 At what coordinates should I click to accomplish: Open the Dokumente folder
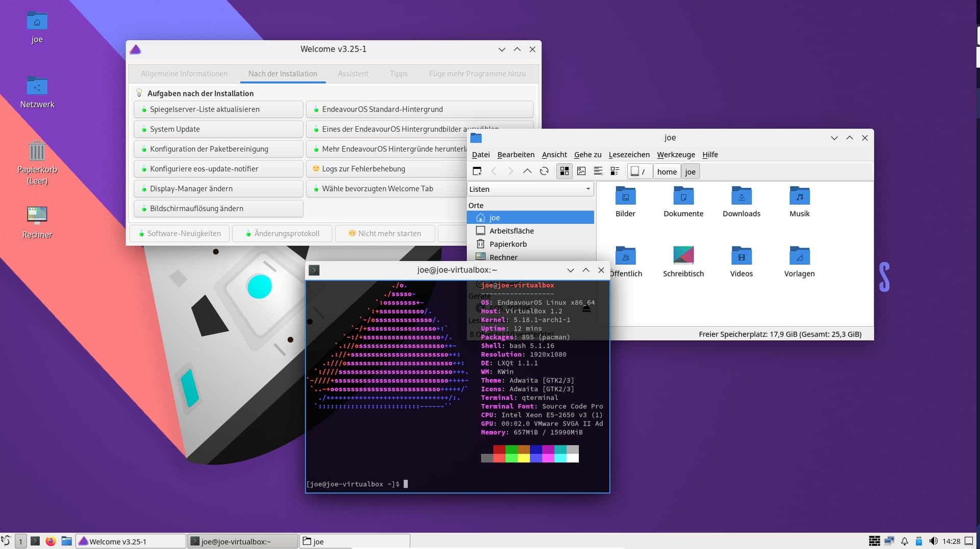pyautogui.click(x=683, y=202)
